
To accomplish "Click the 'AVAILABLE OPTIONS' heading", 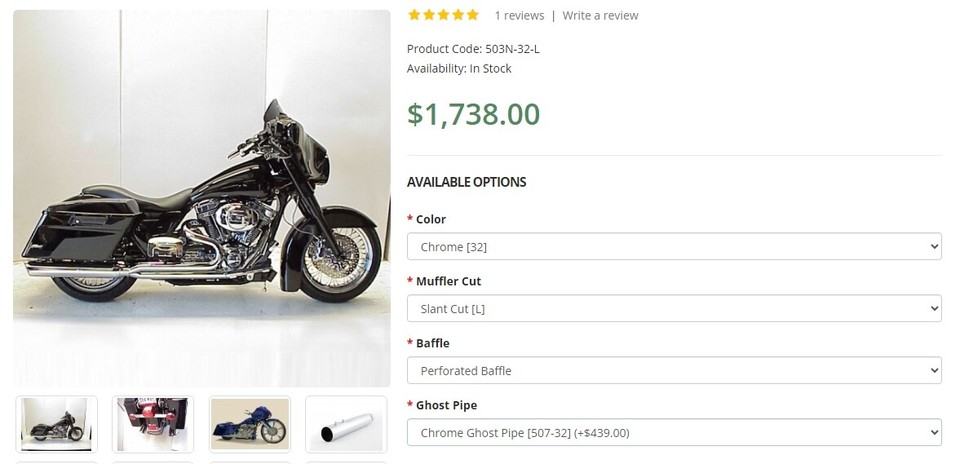I will pos(466,182).
